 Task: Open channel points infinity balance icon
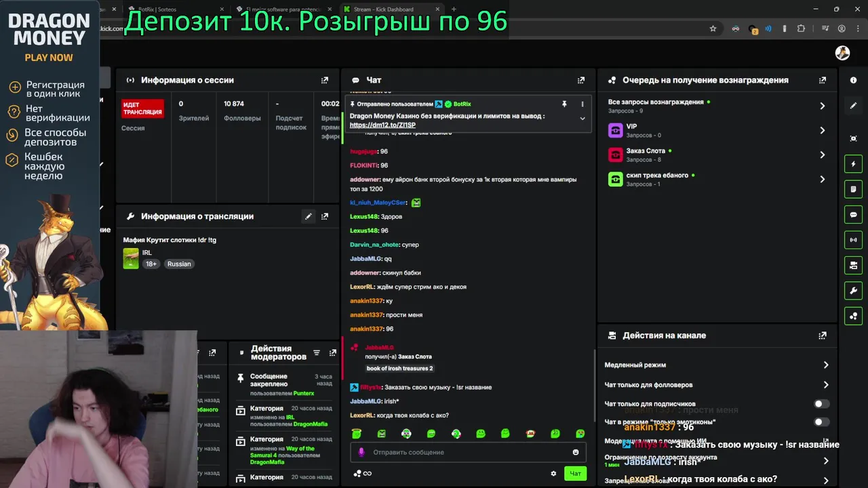[x=363, y=473]
